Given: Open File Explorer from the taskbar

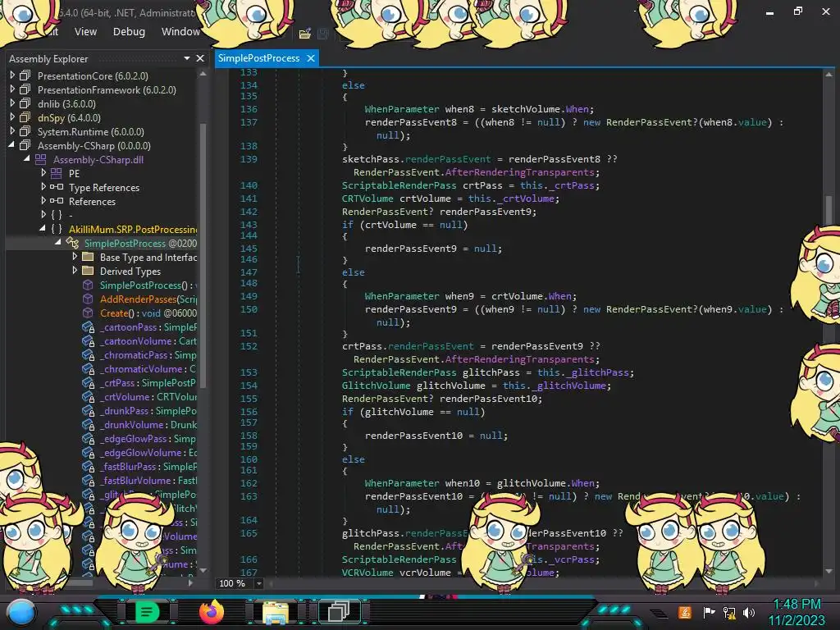Looking at the screenshot, I should point(276,613).
